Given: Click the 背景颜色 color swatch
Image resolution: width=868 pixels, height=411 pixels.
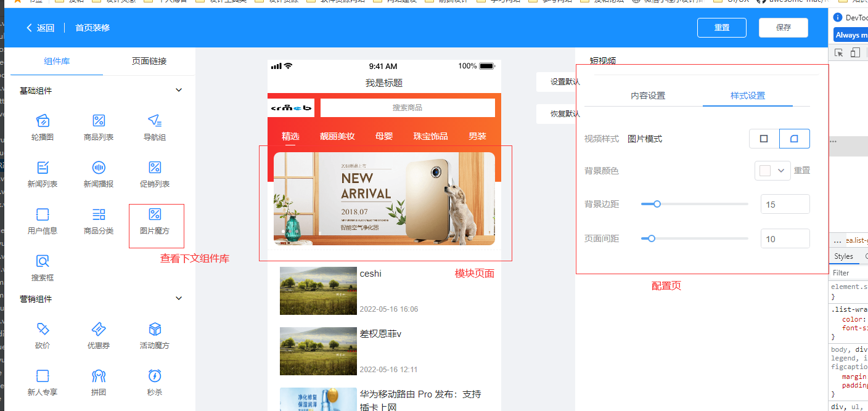Looking at the screenshot, I should pos(765,171).
